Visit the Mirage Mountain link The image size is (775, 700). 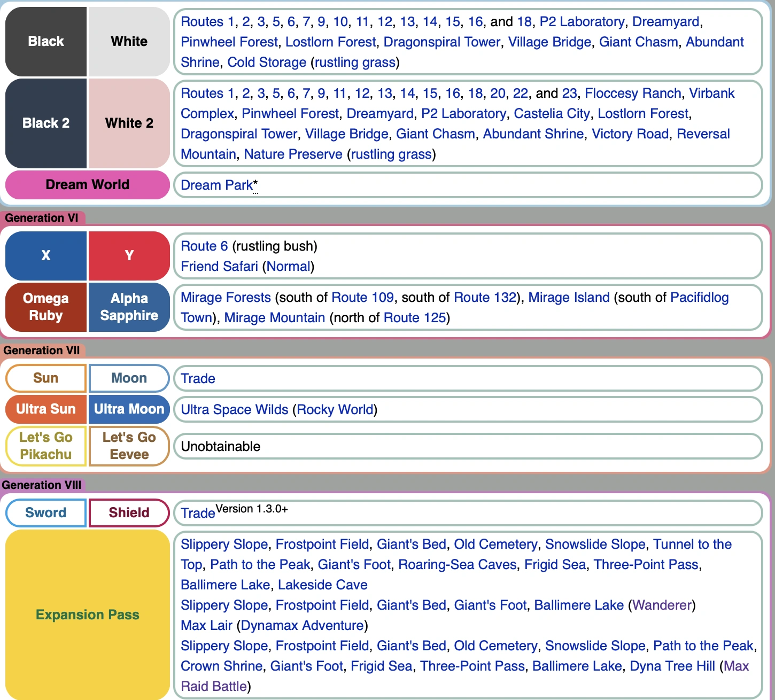click(274, 318)
